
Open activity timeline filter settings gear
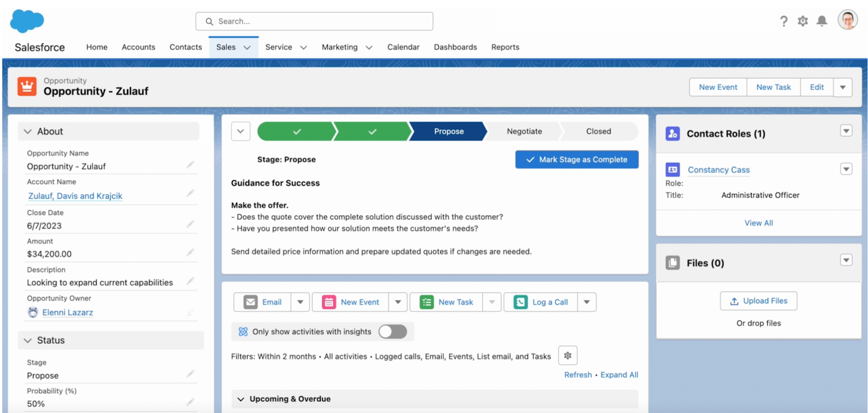pyautogui.click(x=568, y=356)
